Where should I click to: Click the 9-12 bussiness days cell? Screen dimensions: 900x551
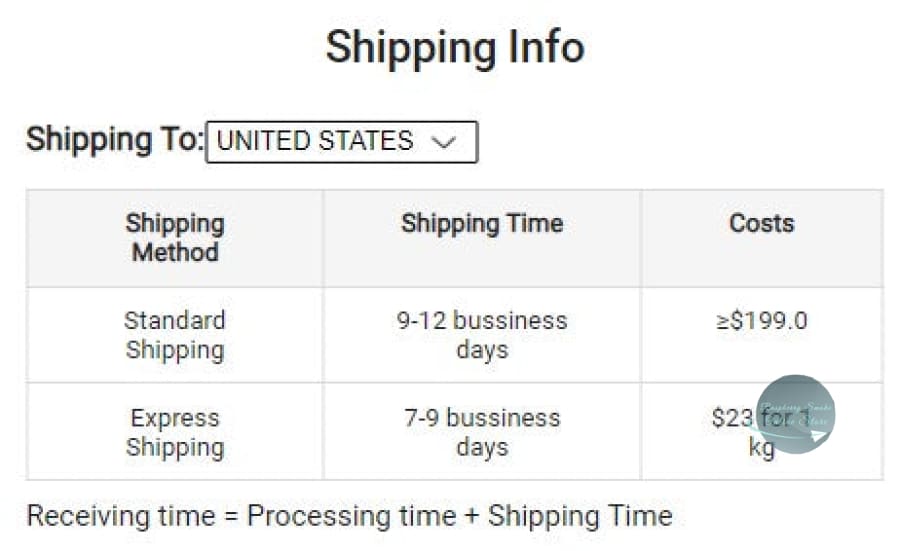pos(482,335)
